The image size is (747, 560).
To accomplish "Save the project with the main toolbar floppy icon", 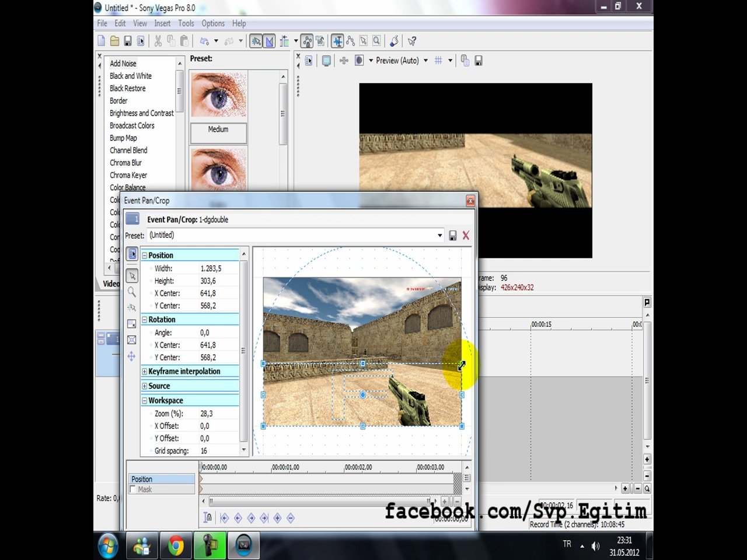I will pyautogui.click(x=127, y=41).
